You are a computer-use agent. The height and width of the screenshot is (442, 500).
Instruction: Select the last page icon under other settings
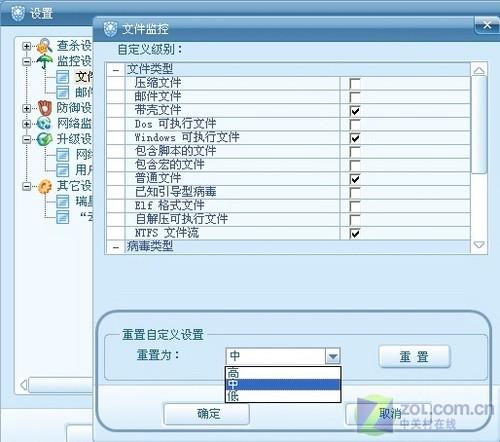point(63,217)
